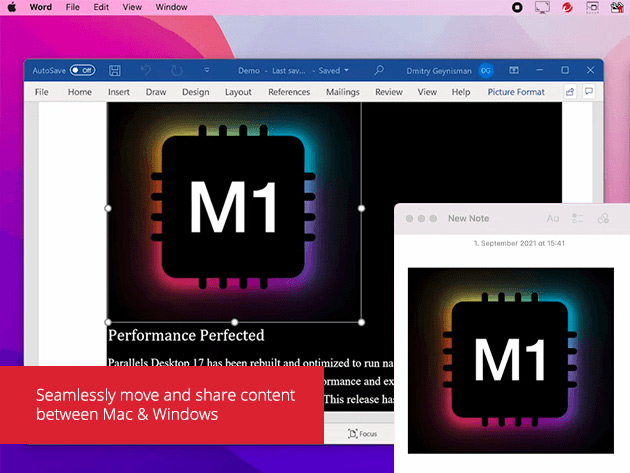Open Customize Quick Access Toolbar dropdown
The width and height of the screenshot is (630, 473).
[x=207, y=70]
